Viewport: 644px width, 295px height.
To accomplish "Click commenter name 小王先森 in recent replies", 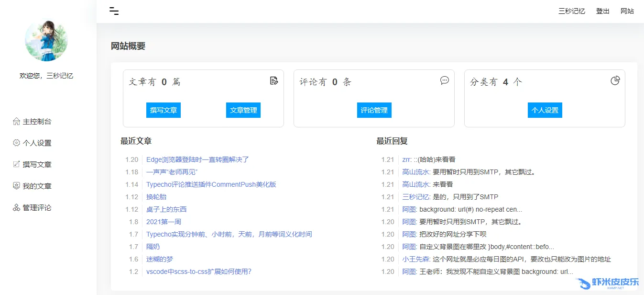I will click(416, 259).
